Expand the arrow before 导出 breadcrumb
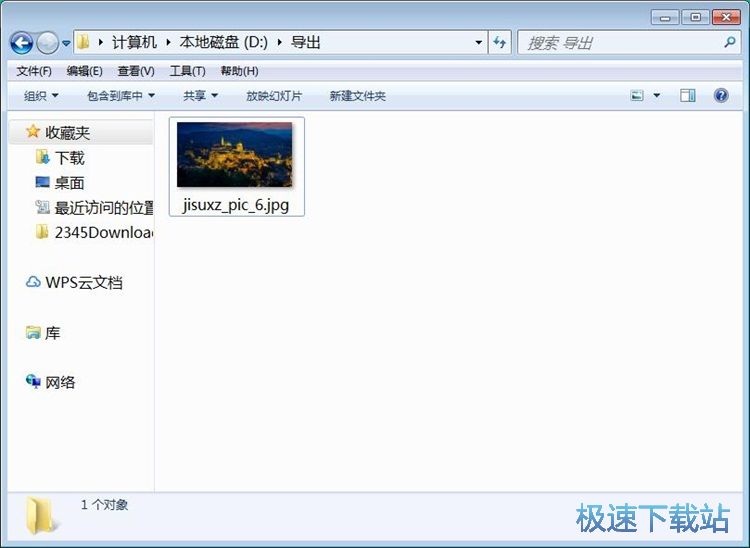Screen dimensions: 750x548 [279, 42]
